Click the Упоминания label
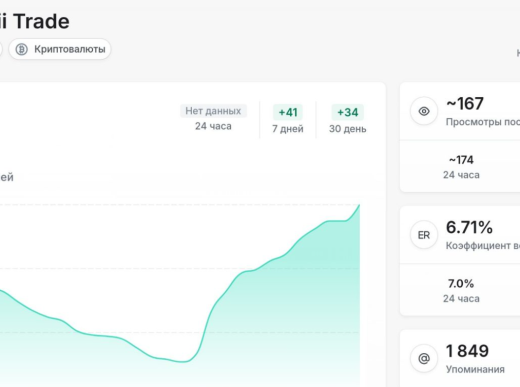Image resolution: width=520 pixels, height=387 pixels. coord(475,369)
